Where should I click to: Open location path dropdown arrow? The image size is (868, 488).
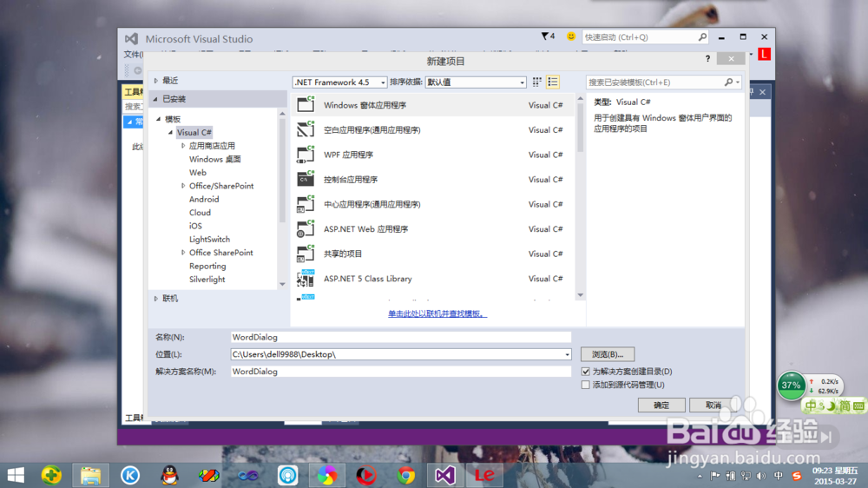pos(567,354)
